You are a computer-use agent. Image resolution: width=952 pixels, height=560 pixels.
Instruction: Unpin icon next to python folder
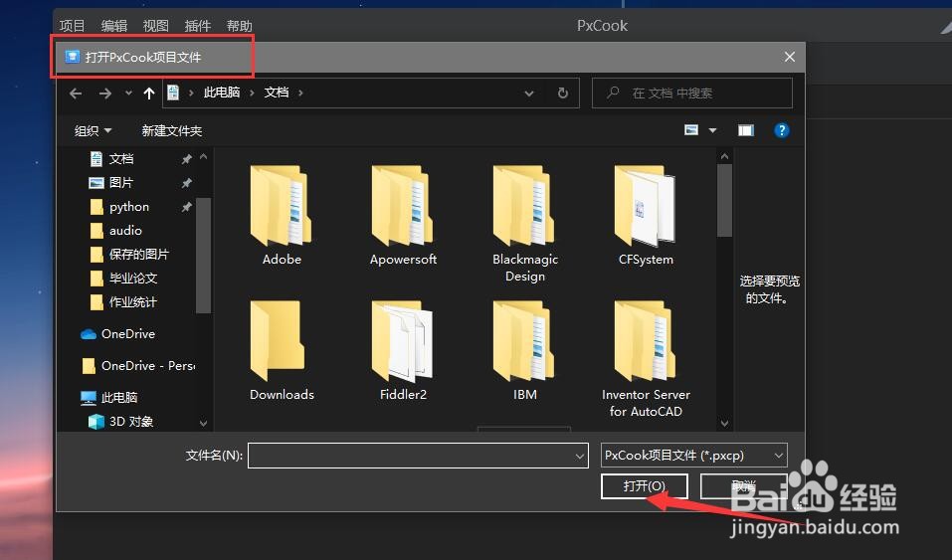pyautogui.click(x=186, y=207)
